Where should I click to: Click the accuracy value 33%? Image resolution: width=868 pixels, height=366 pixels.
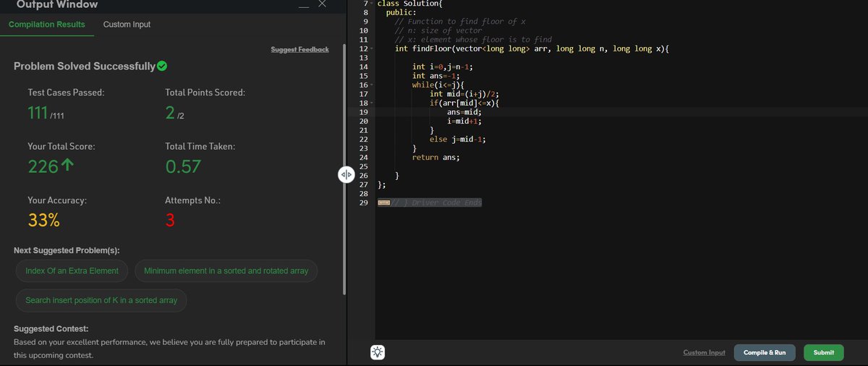click(43, 221)
